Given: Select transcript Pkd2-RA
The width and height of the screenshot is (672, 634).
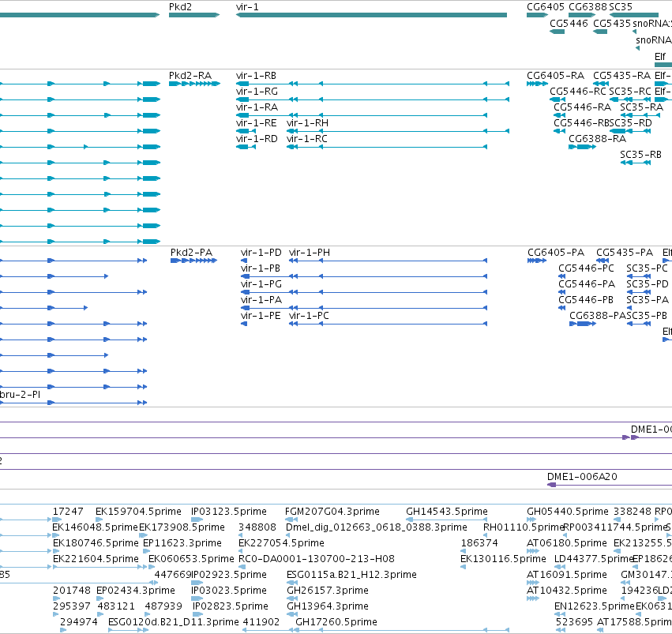Looking at the screenshot, I should pos(190,76).
